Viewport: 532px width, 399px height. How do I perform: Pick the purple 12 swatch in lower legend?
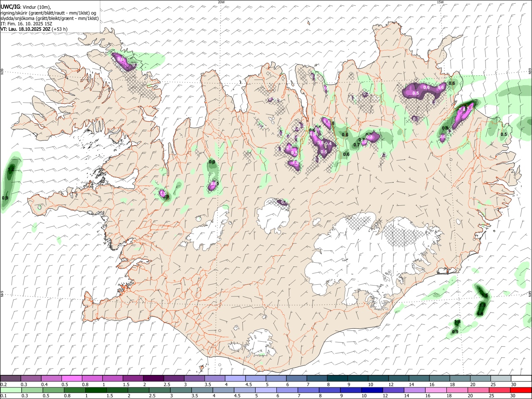tap(393, 390)
